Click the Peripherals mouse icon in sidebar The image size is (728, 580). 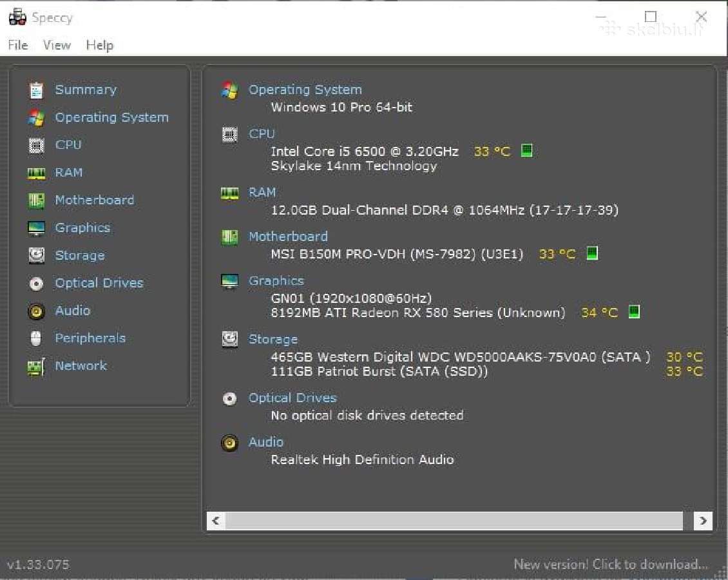[36, 338]
